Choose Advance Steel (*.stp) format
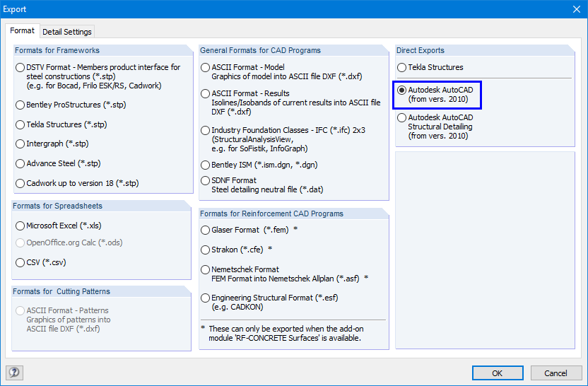588x386 pixels. [20, 164]
